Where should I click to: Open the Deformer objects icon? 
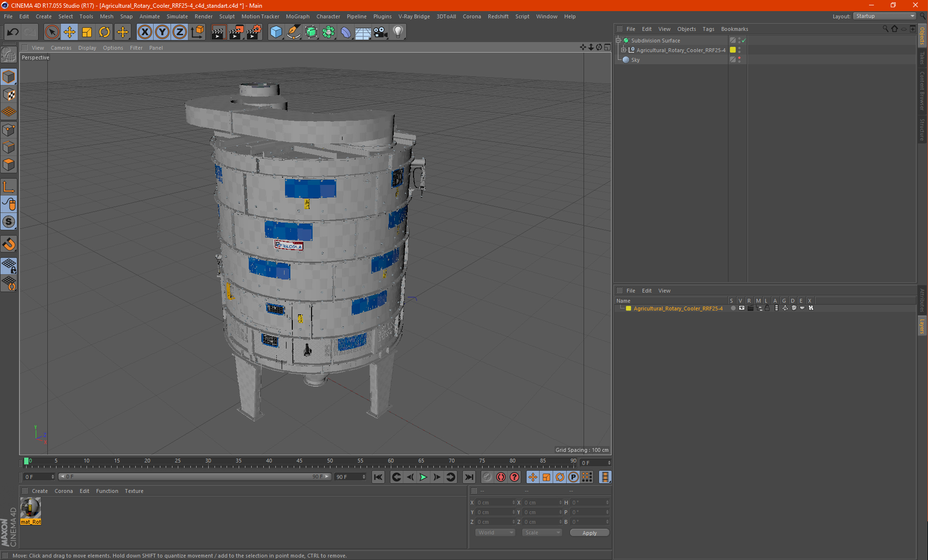pos(346,32)
